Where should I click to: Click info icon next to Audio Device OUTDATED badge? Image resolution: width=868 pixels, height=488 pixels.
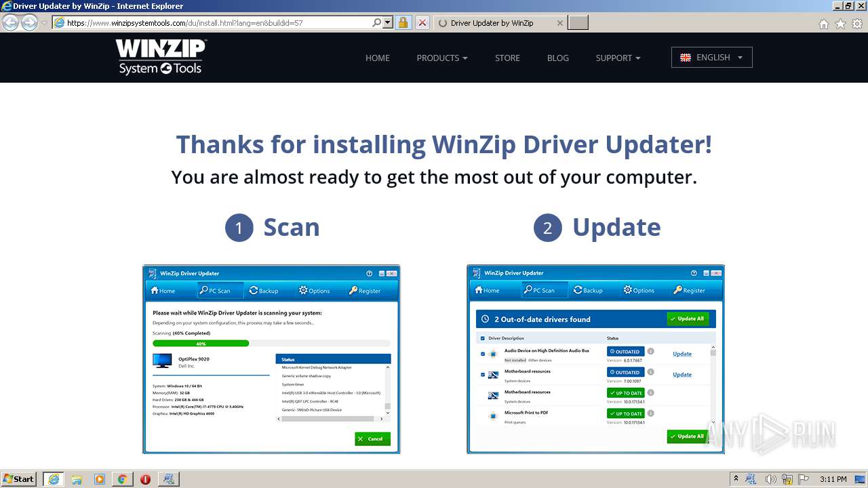point(650,351)
